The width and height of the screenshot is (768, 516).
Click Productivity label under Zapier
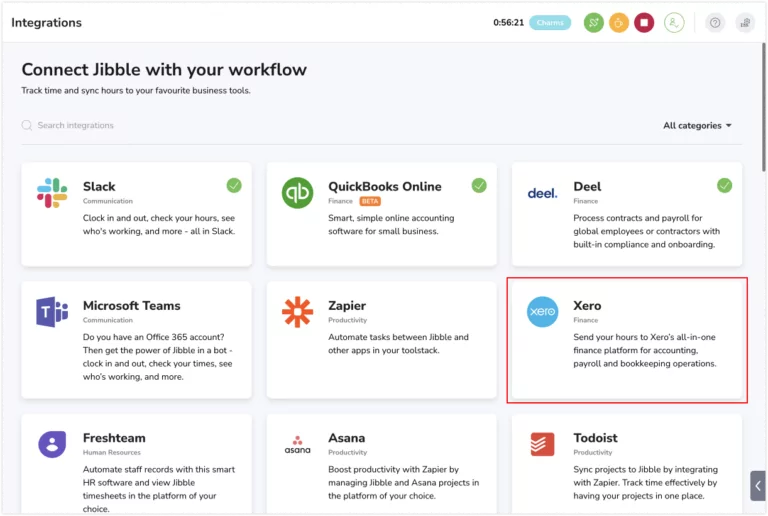tap(347, 320)
